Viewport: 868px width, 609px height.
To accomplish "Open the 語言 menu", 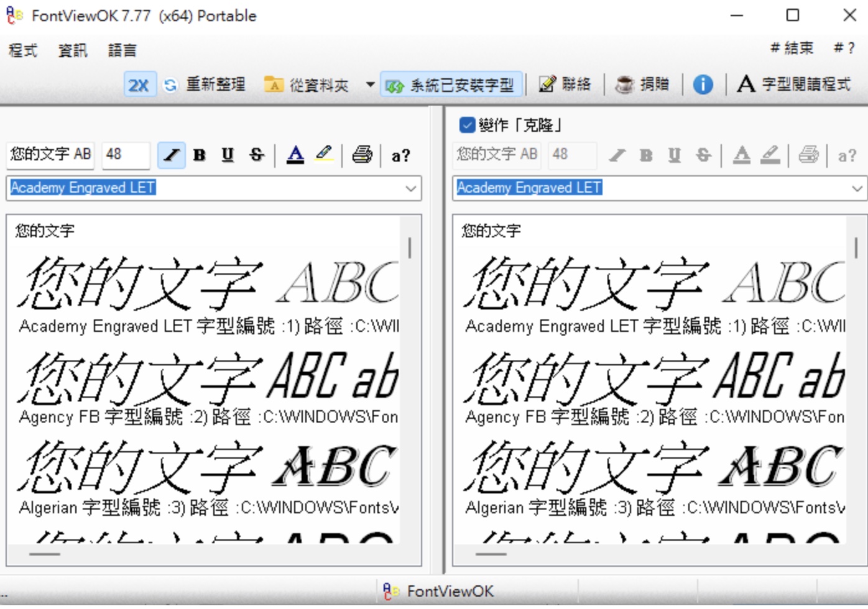I will tap(122, 50).
